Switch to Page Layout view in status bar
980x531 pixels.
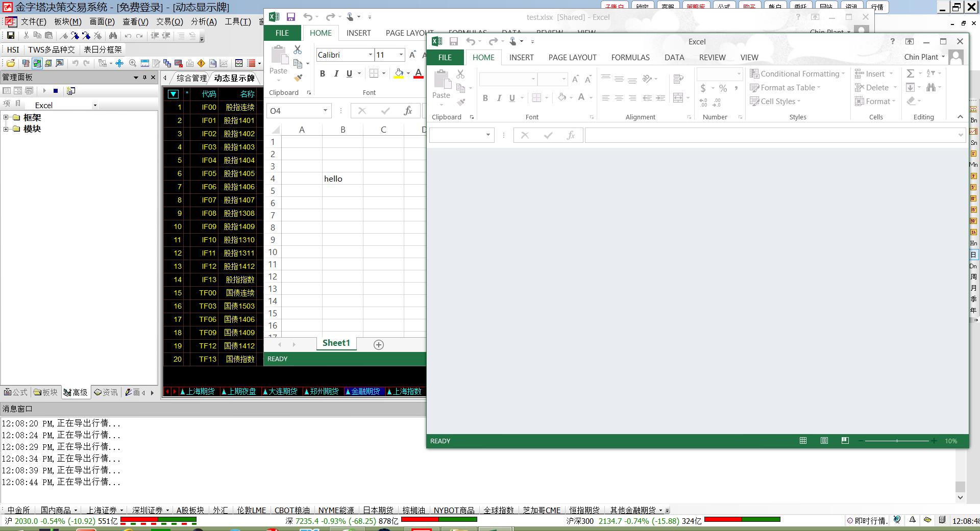(x=824, y=441)
